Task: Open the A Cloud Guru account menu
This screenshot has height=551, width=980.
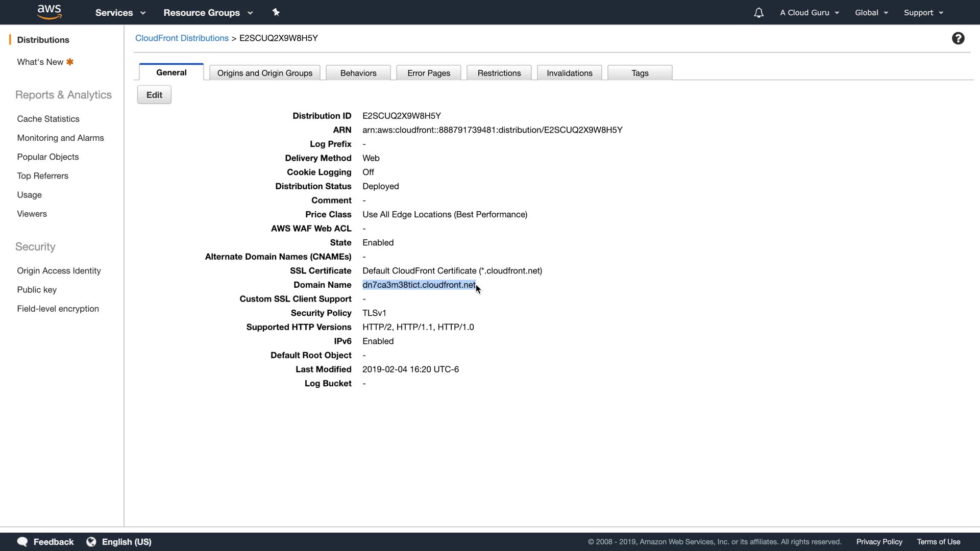Action: 809,13
